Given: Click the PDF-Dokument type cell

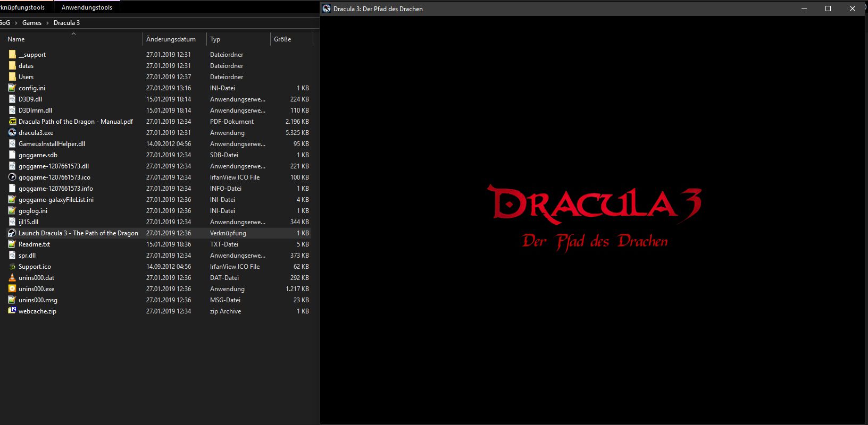Looking at the screenshot, I should coord(232,122).
